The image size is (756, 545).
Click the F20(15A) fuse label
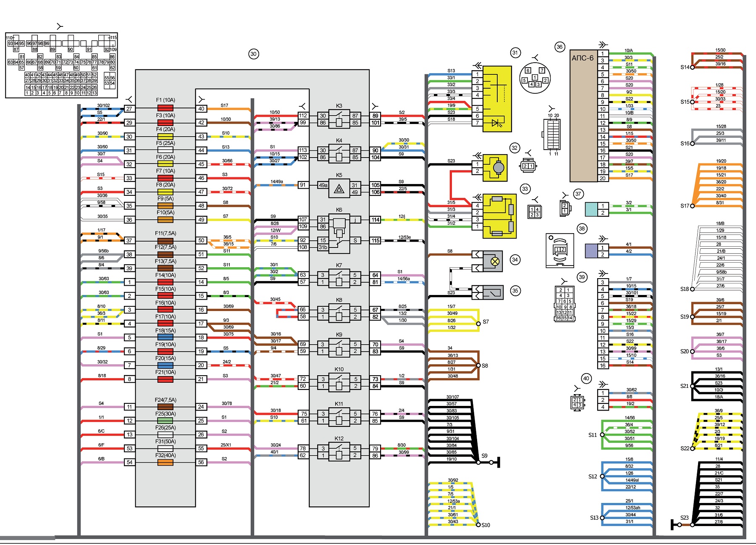tap(165, 358)
